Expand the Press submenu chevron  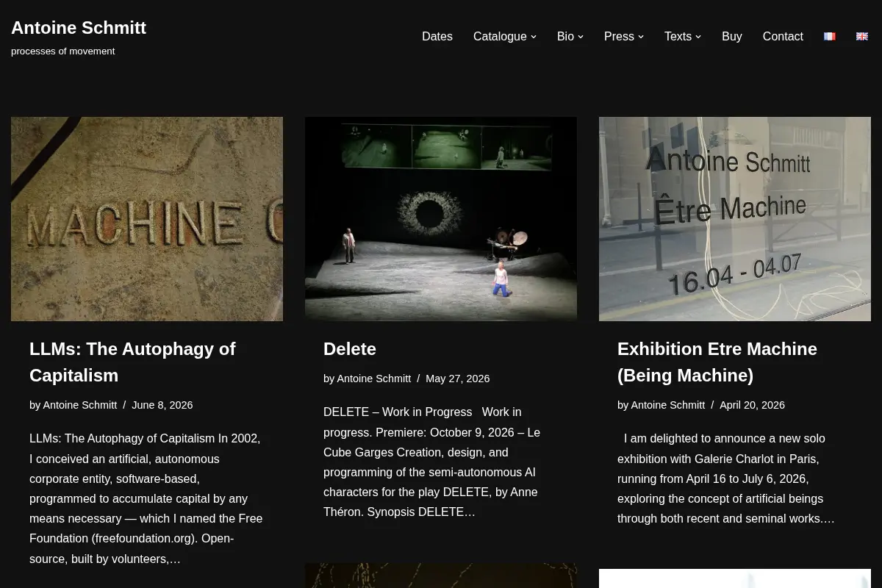click(641, 37)
